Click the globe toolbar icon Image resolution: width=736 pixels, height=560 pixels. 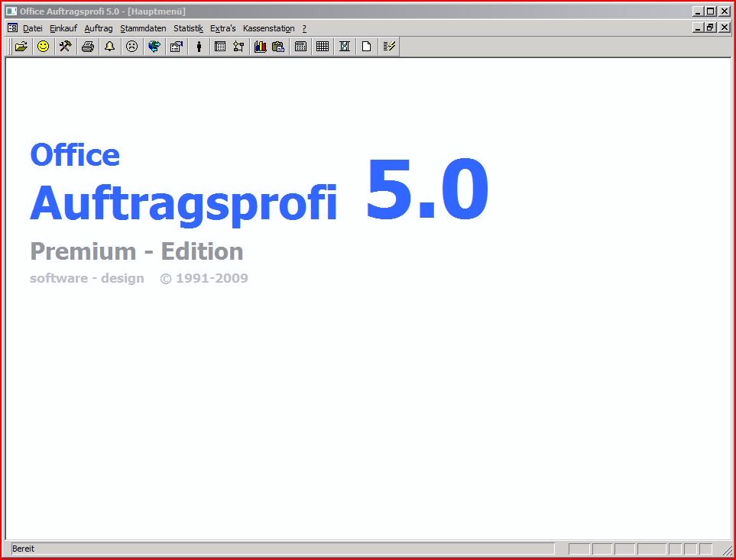point(154,47)
